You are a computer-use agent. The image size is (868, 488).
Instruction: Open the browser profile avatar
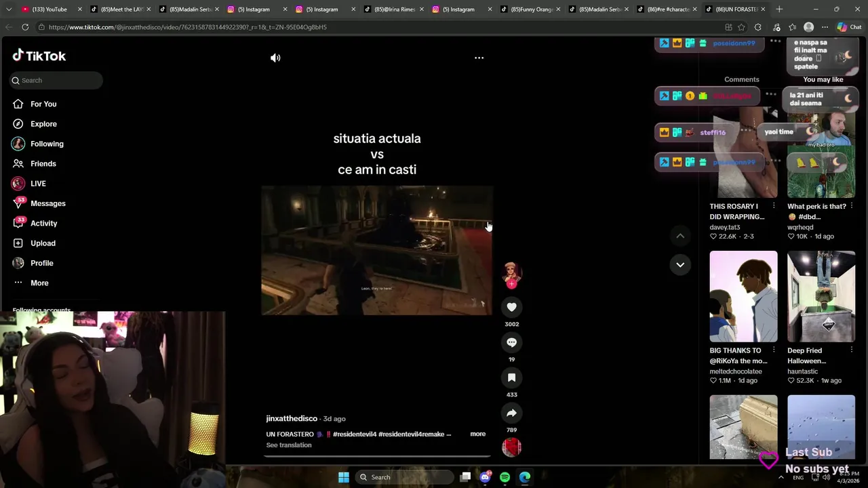[x=808, y=27]
